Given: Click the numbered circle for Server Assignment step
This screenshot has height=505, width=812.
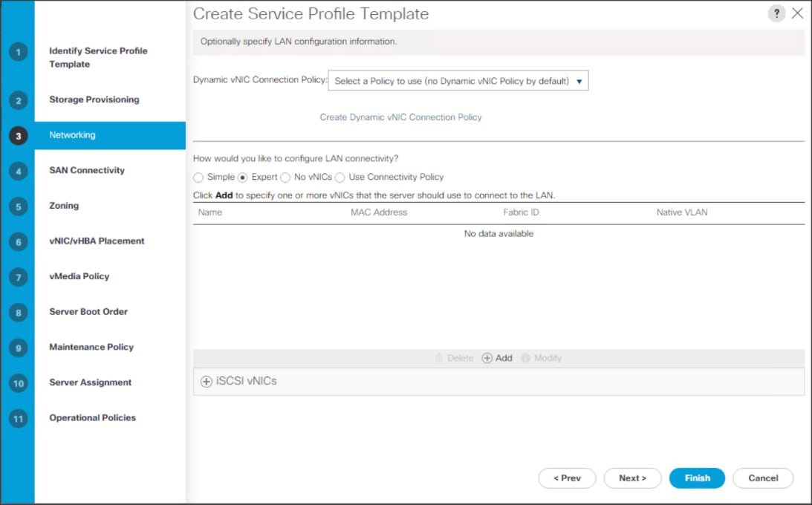Looking at the screenshot, I should pyautogui.click(x=19, y=382).
